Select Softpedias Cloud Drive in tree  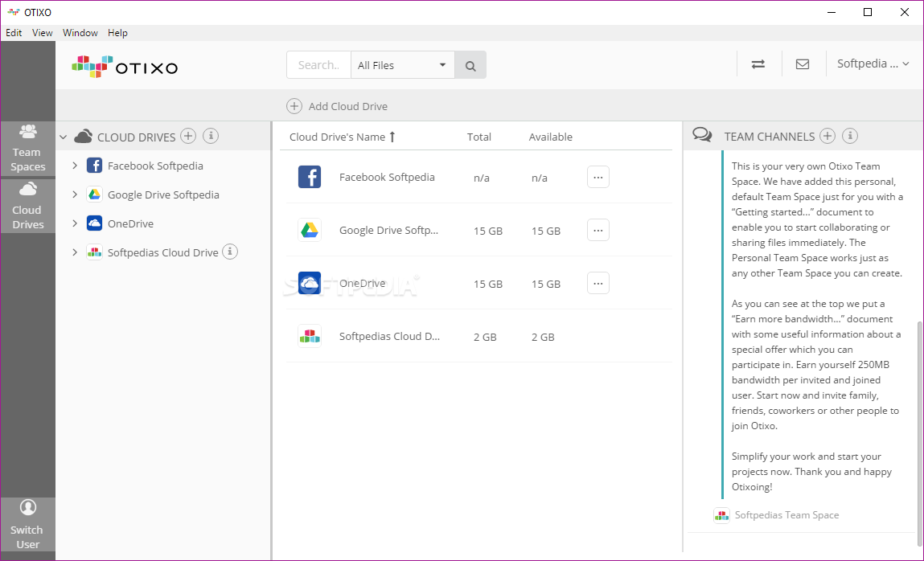(x=162, y=252)
